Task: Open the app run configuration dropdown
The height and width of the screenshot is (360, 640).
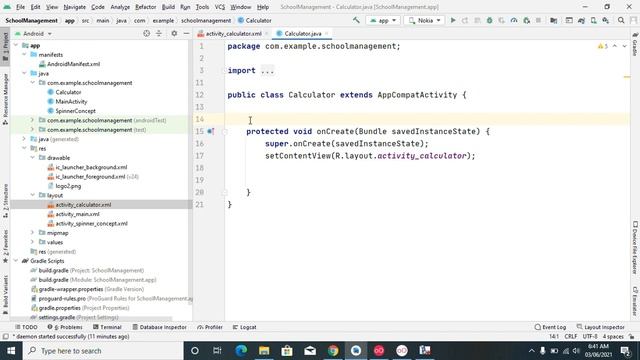Action: (383, 20)
